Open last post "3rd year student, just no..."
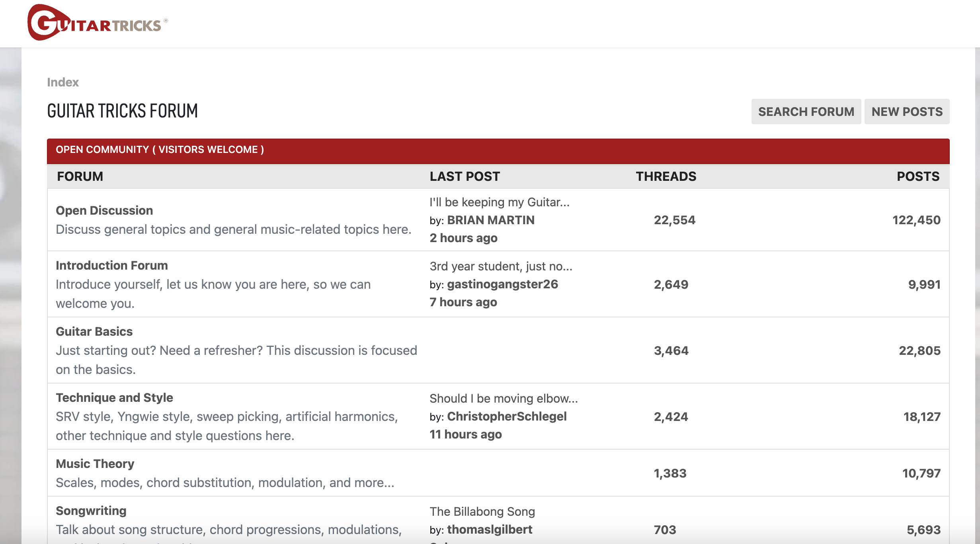The height and width of the screenshot is (544, 980). tap(501, 266)
